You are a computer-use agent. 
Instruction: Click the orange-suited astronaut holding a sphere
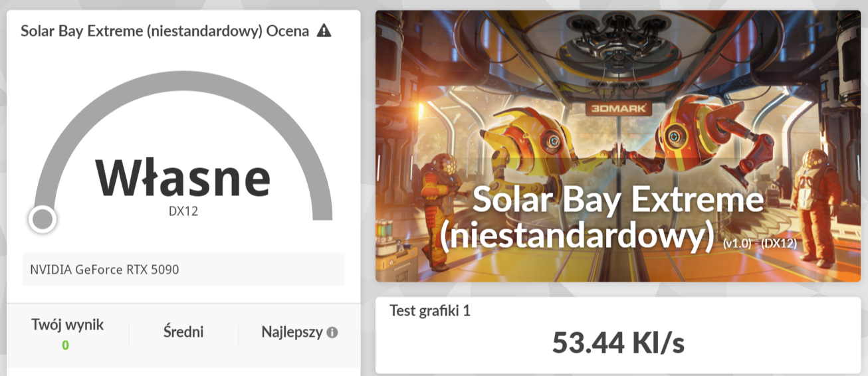pos(437,193)
